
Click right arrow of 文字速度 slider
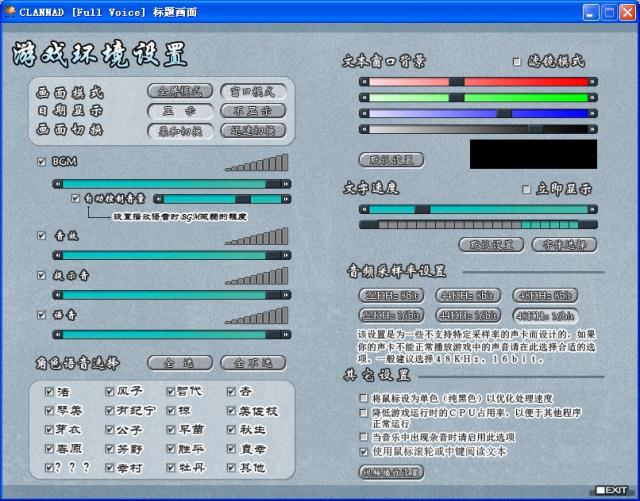pyautogui.click(x=593, y=209)
